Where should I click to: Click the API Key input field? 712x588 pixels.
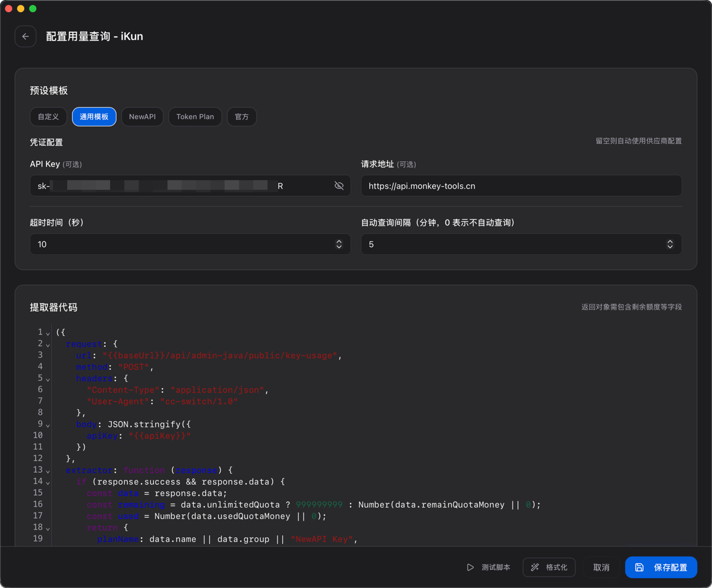click(190, 186)
